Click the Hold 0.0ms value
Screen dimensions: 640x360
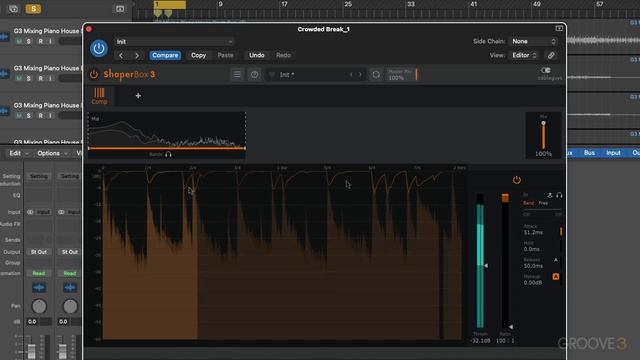tap(531, 249)
